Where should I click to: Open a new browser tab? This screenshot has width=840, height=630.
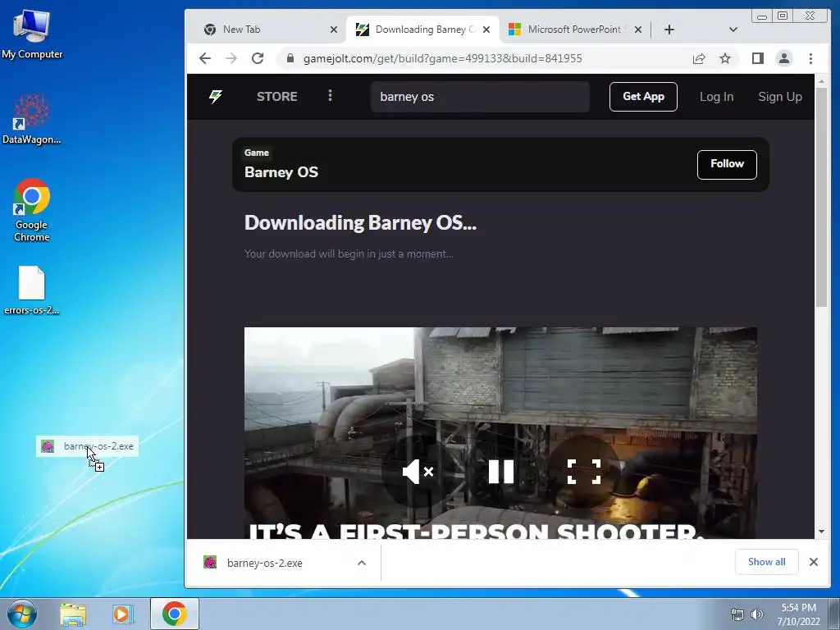[669, 30]
